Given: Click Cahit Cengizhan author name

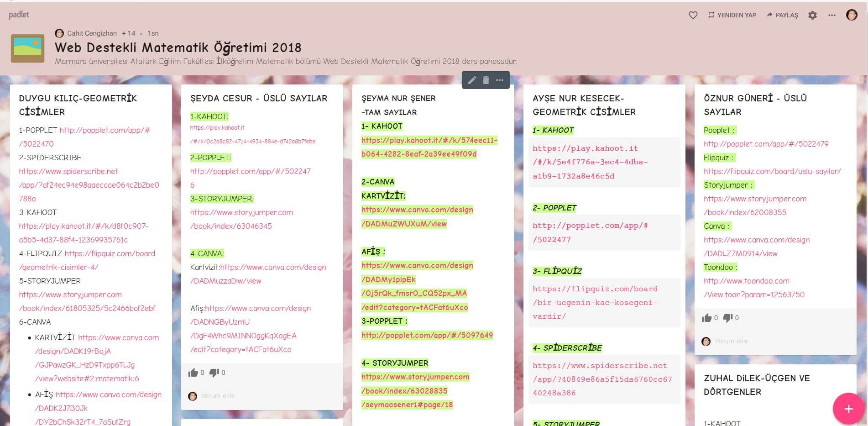Looking at the screenshot, I should [x=92, y=33].
